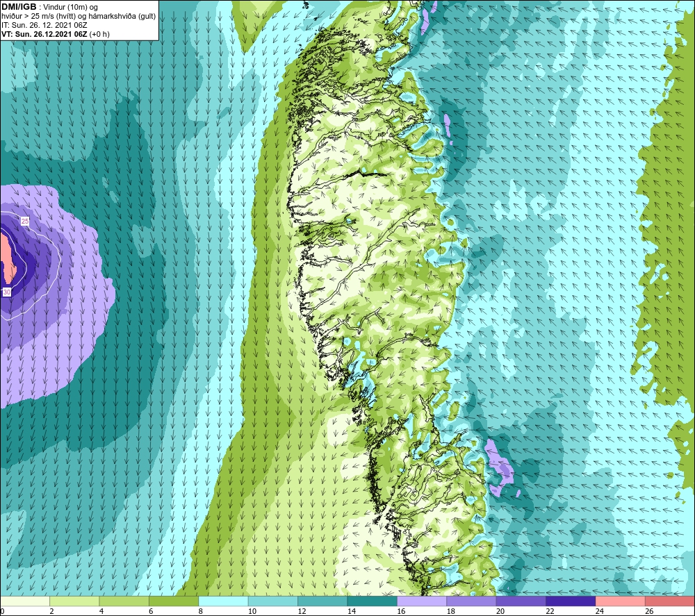Viewport: 695px width, 616px height.
Task: Pick the salmon red above-26 m/s legend swatch
Action: click(670, 601)
